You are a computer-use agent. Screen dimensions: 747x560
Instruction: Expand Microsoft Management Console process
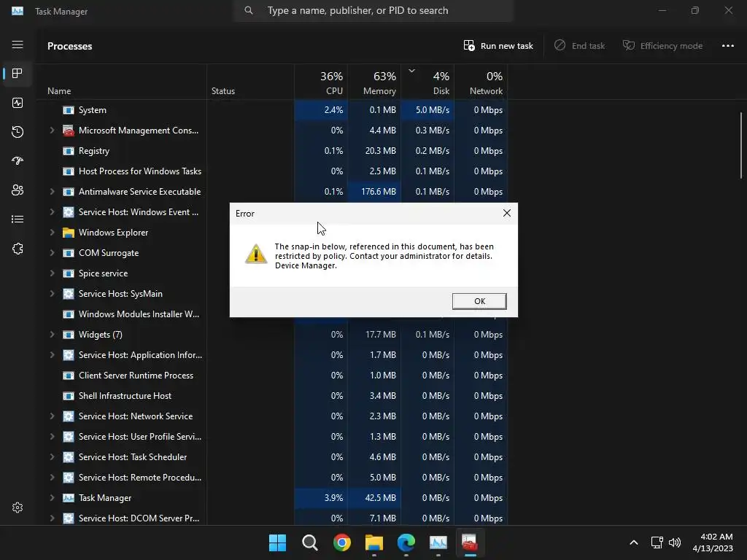[x=52, y=130]
